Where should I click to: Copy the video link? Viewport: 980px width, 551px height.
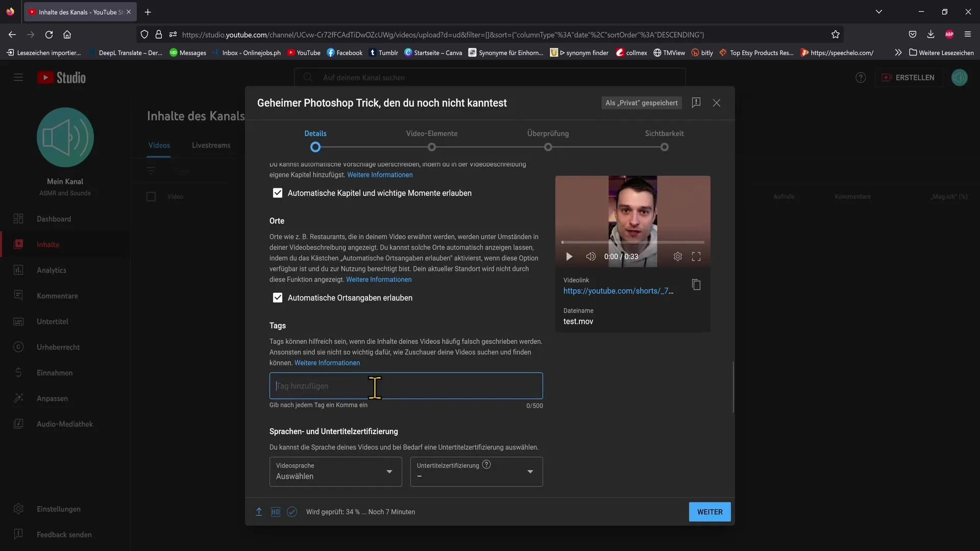coord(696,285)
